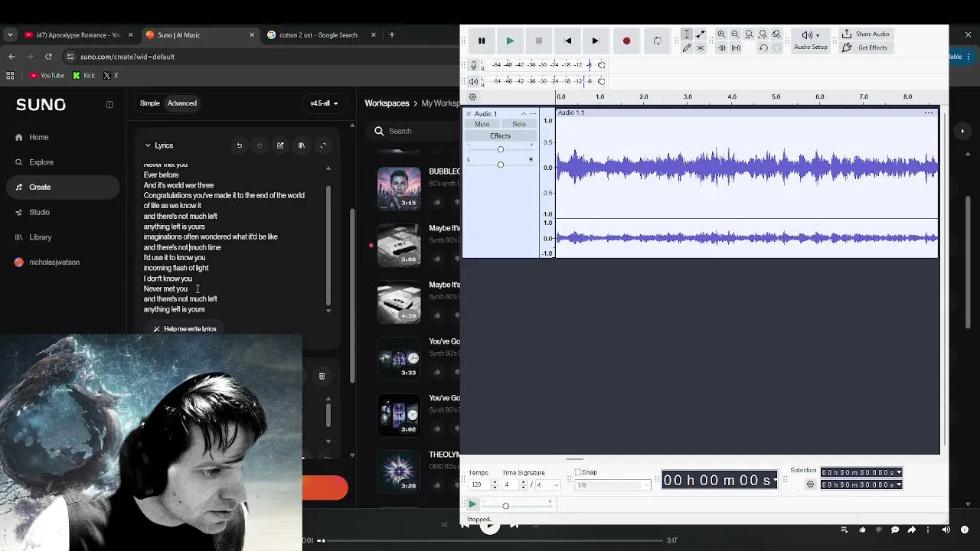Select the Multi-tool in Audacity
Viewport: 980px width, 551px height.
pos(701,48)
